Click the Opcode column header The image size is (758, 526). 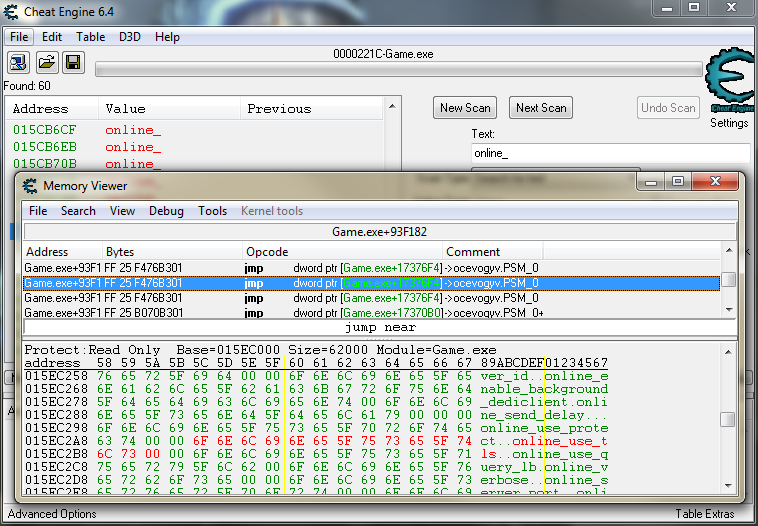coord(267,252)
